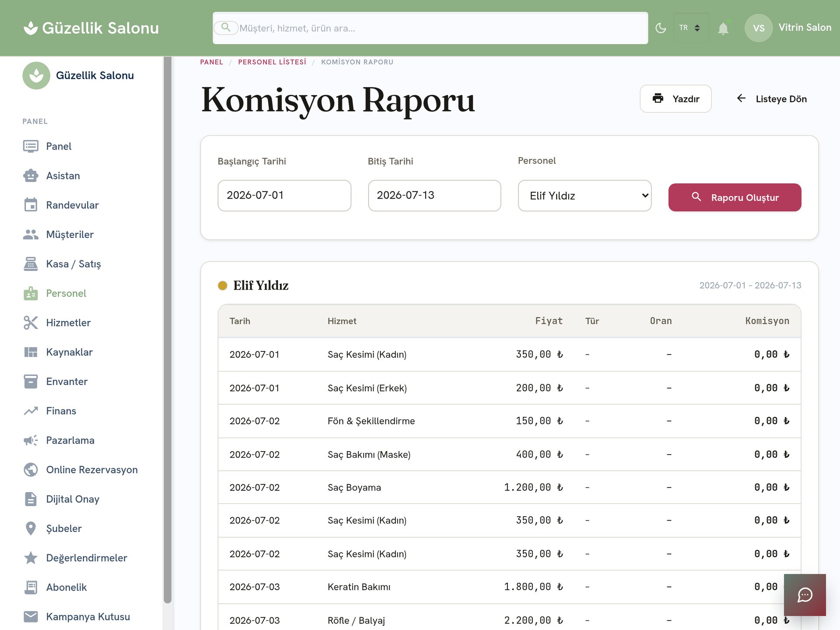This screenshot has height=630, width=840.
Task: Open the Dijital Onay document icon
Action: click(31, 499)
